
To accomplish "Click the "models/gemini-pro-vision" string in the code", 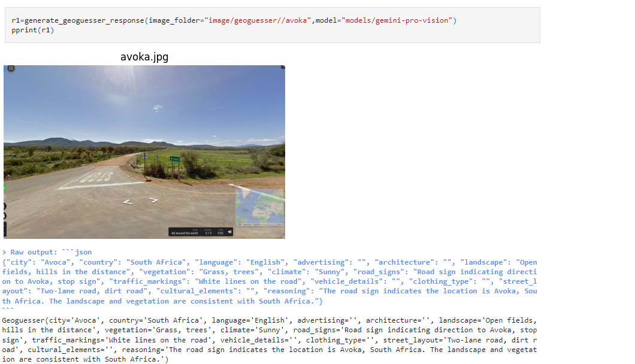I will tap(397, 20).
